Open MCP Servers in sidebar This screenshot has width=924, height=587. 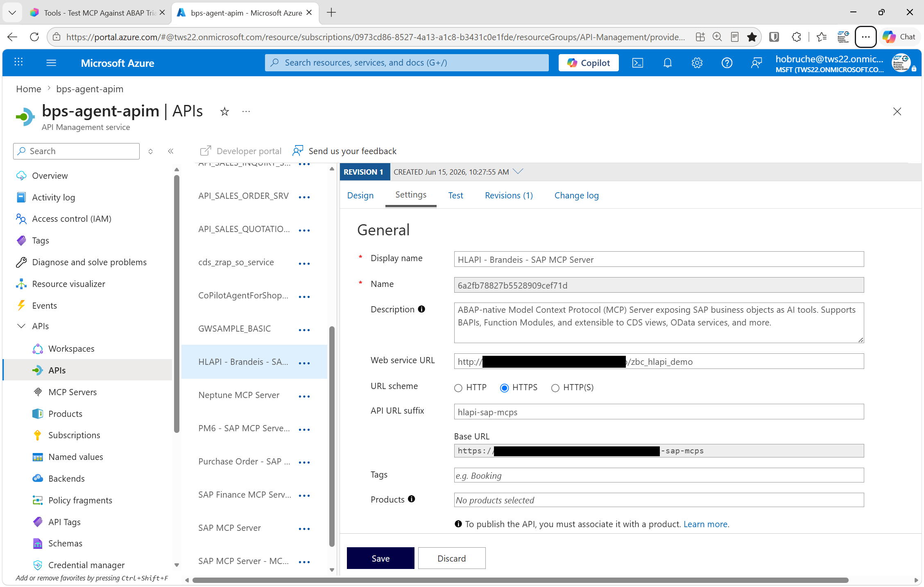[x=72, y=392]
